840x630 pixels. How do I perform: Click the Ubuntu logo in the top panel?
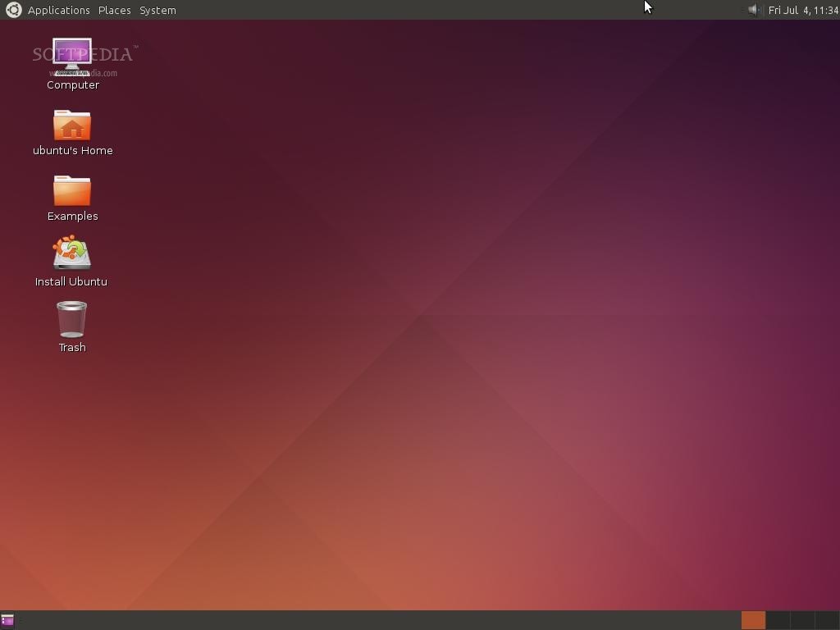(12, 10)
